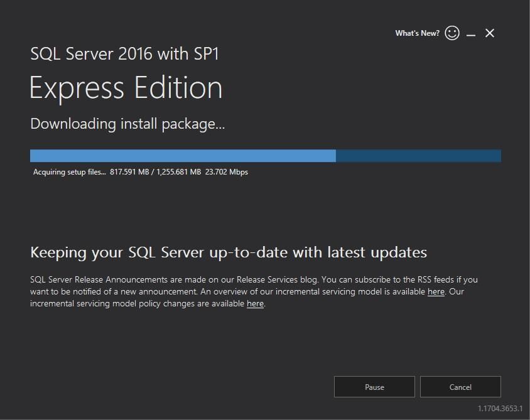Click the 'Acquiring setup files...' label
This screenshot has width=530, height=420.
coord(69,172)
